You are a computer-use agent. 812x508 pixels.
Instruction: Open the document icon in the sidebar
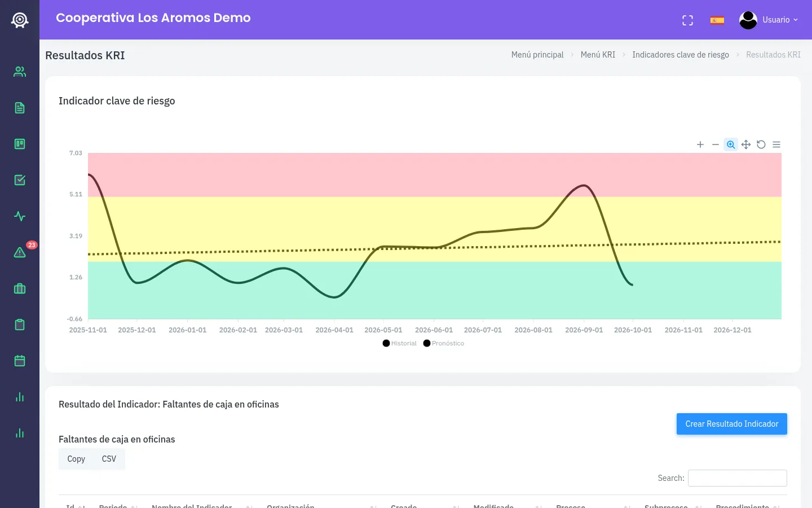coord(20,108)
